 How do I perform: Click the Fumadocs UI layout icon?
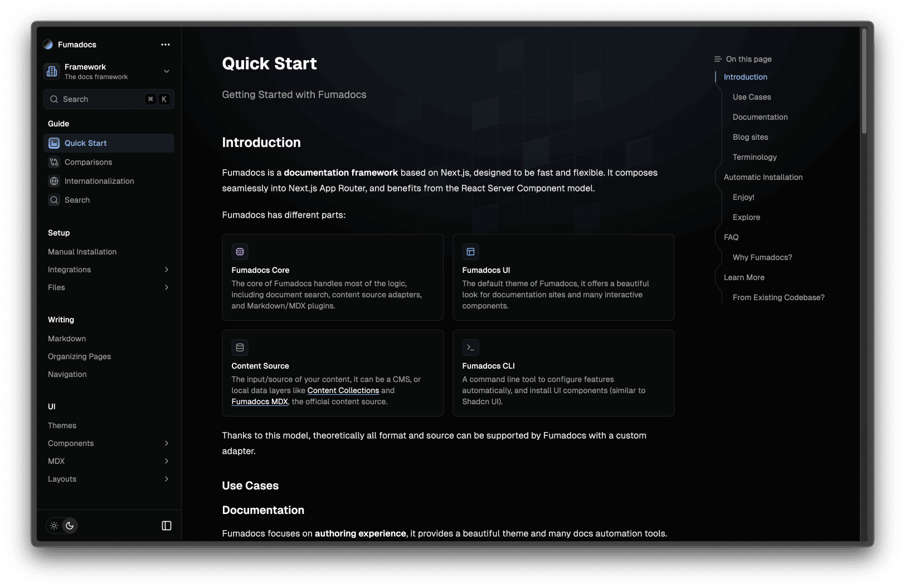click(x=470, y=252)
